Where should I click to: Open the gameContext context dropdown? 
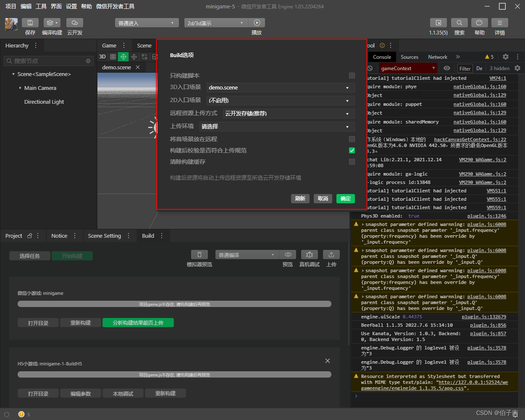[408, 68]
